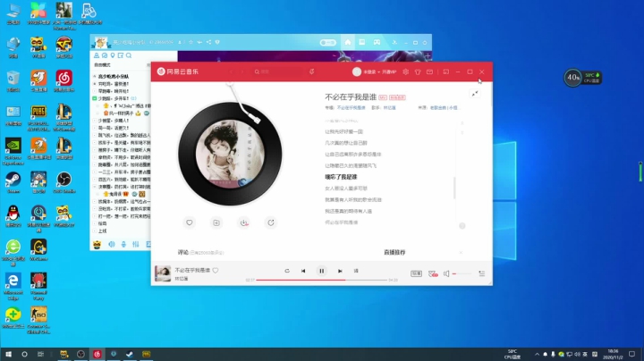
Task: Click the lyrics panel scrollbar
Action: coord(454,188)
